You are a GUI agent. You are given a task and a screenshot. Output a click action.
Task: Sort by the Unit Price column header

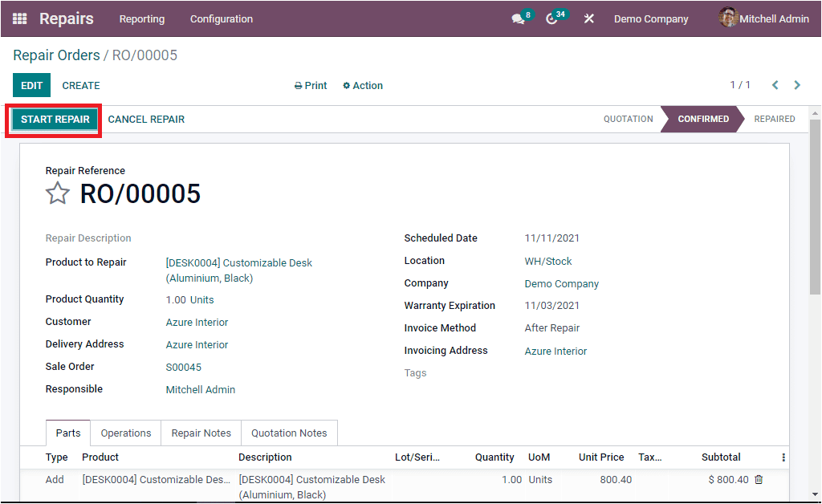(601, 457)
